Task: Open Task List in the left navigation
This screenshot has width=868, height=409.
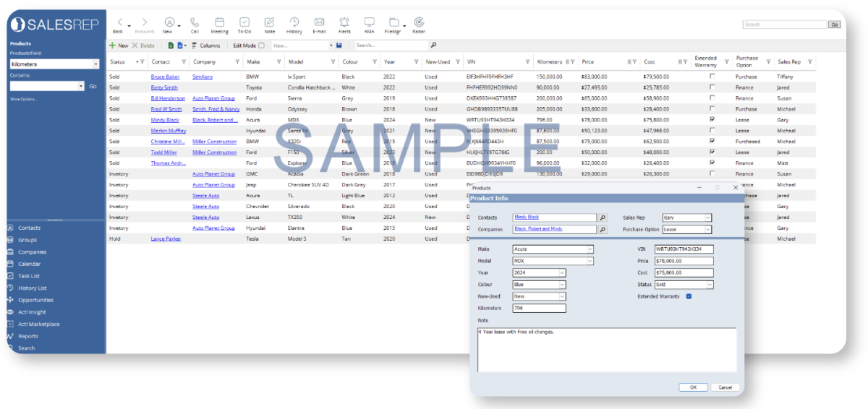Action: [x=29, y=276]
